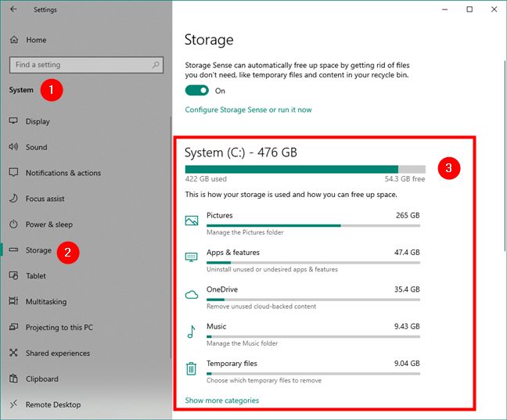Click the Apps & features keyboard icon
Image resolution: width=507 pixels, height=420 pixels.
[192, 257]
